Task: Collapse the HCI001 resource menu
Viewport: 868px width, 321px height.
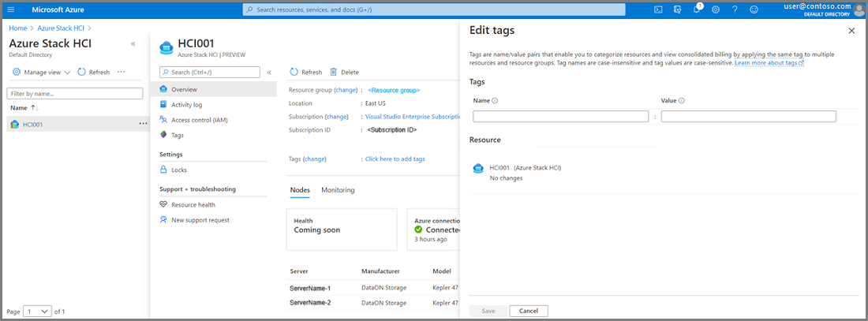Action: pyautogui.click(x=269, y=72)
